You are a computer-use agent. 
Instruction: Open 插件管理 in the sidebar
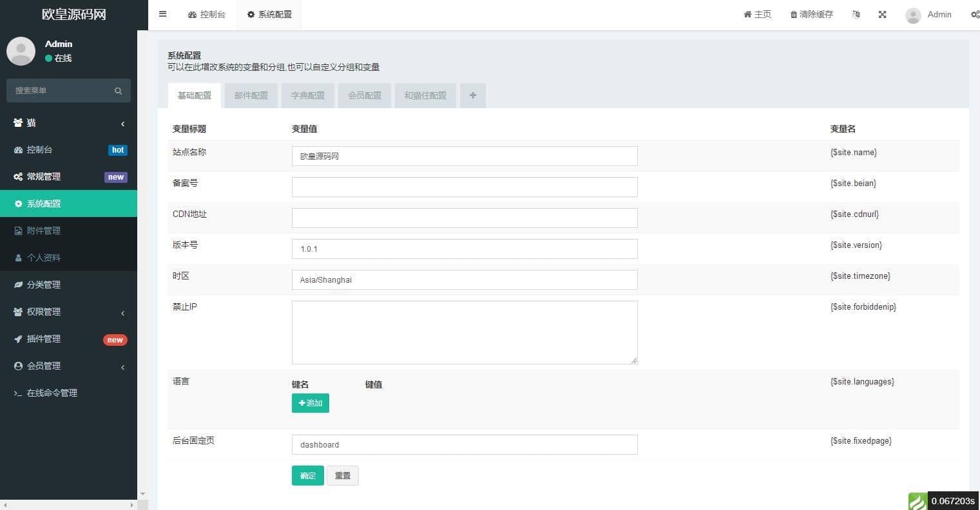click(44, 339)
